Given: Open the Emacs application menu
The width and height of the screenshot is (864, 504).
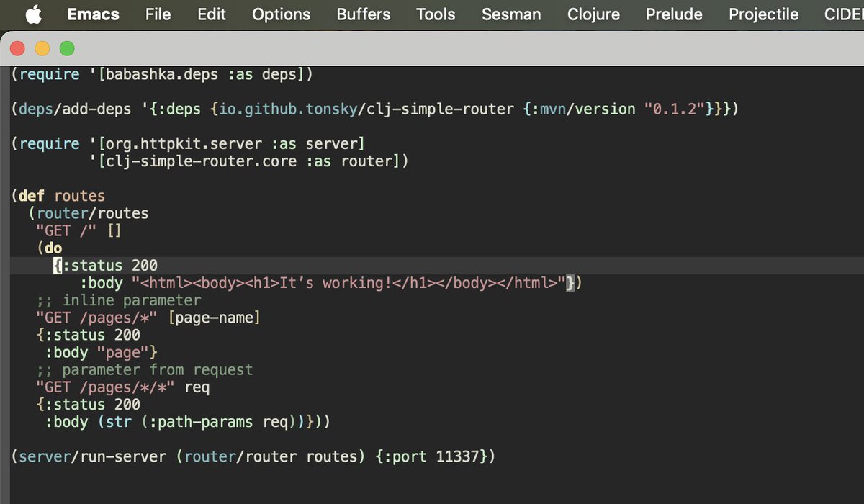Looking at the screenshot, I should point(92,14).
